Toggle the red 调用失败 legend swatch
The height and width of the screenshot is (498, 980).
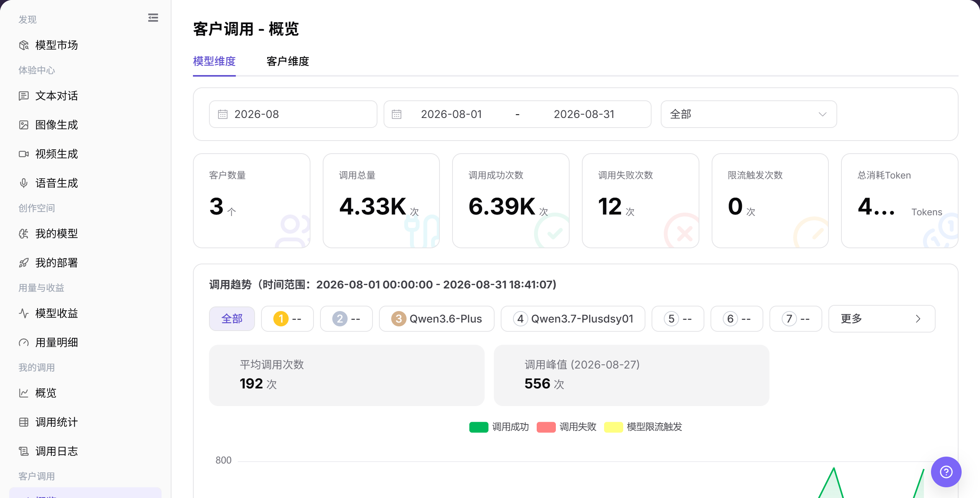tap(546, 427)
